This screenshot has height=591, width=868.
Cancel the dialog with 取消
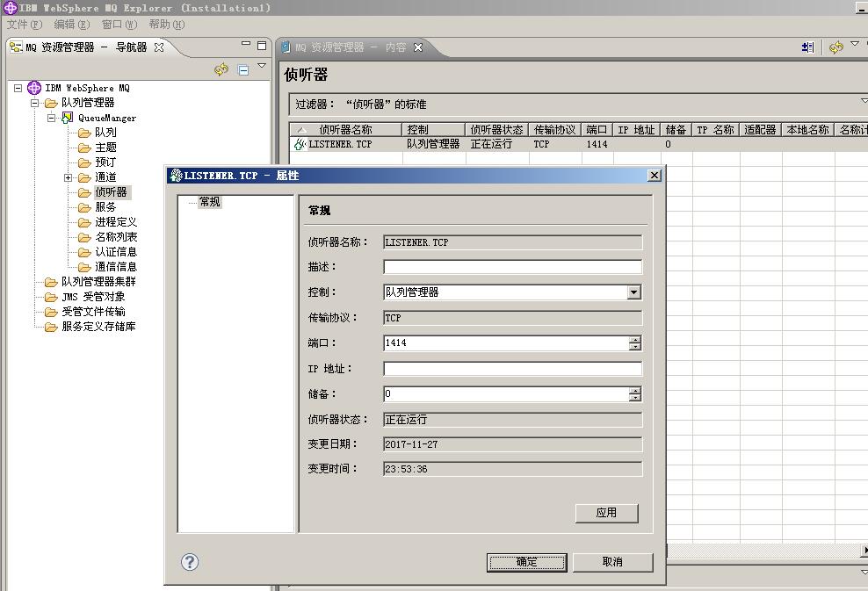pyautogui.click(x=613, y=562)
